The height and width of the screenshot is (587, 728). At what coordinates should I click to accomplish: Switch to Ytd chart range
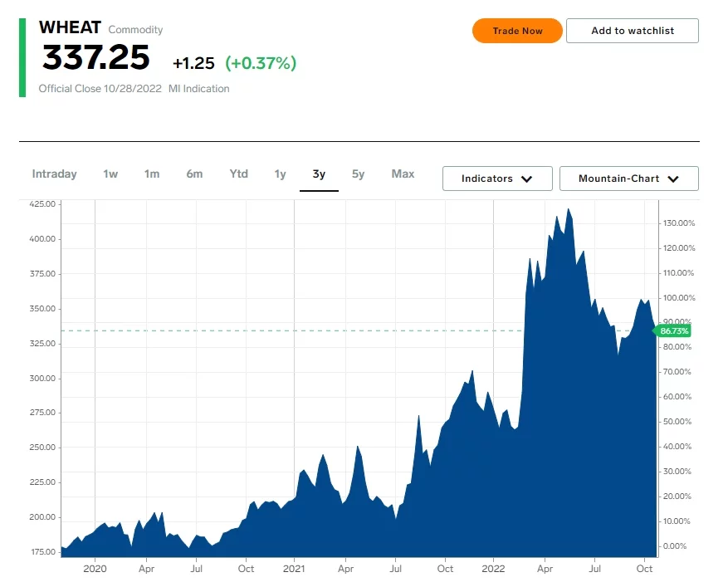238,174
